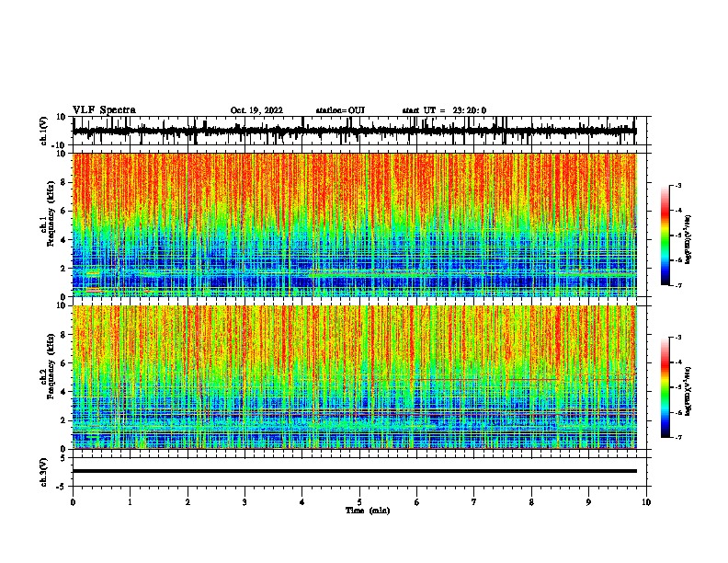
Task: Click tick label "7" on the Time axis
Action: (474, 502)
